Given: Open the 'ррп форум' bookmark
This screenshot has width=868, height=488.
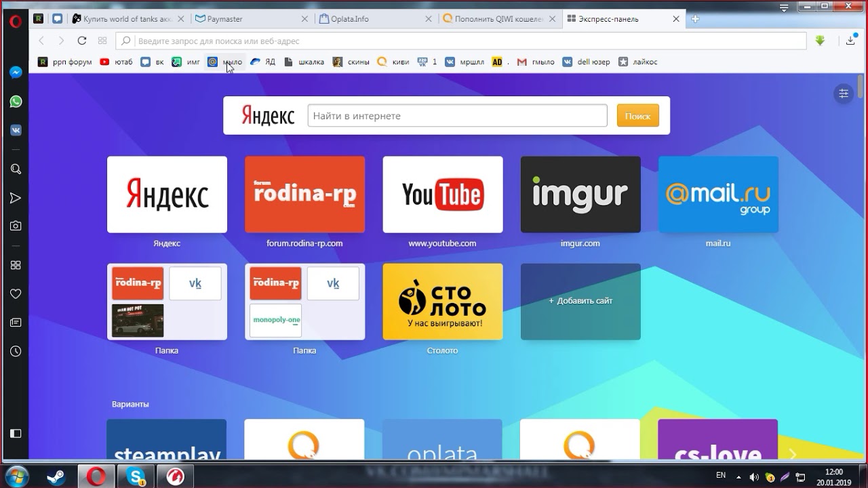Looking at the screenshot, I should [65, 62].
